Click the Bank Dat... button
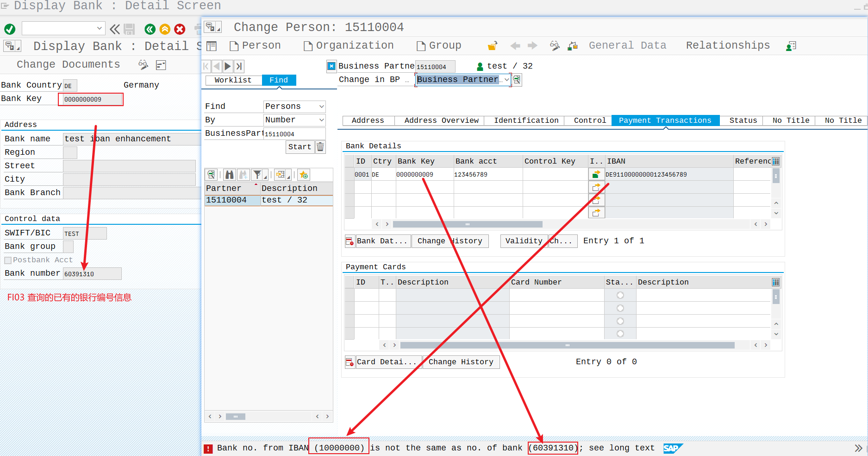Viewport: 868px width, 456px height. (383, 241)
